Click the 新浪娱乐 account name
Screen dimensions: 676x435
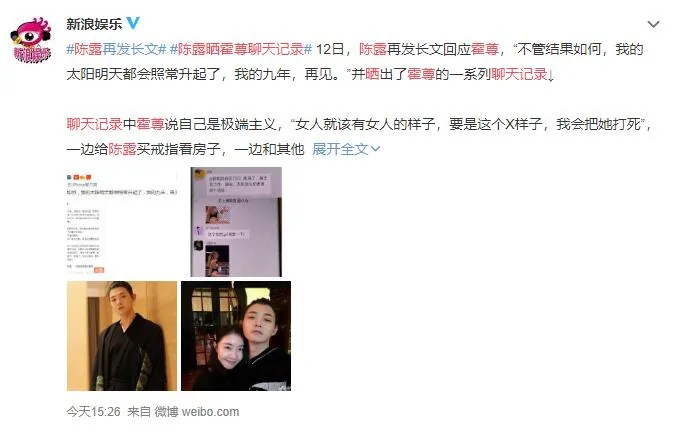94,24
